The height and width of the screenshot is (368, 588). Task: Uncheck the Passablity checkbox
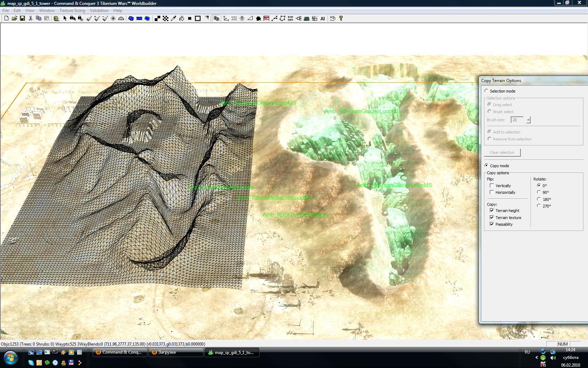(492, 224)
